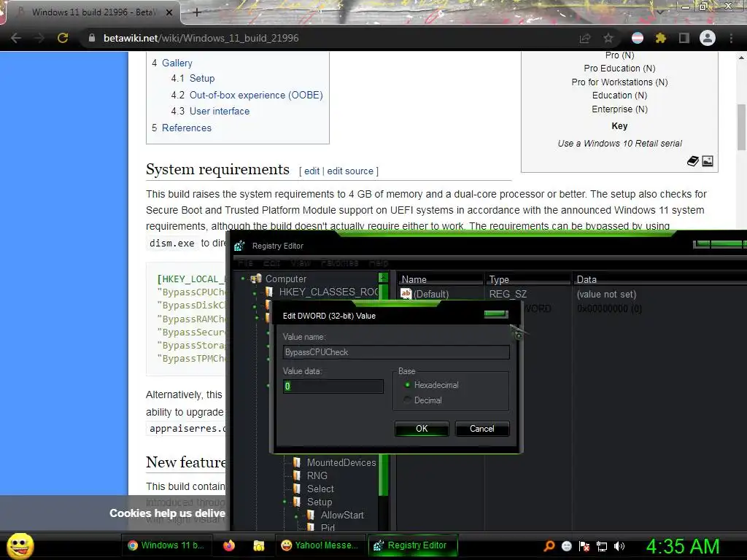The height and width of the screenshot is (560, 747).
Task: Click the Setup key folder icon
Action: pos(297,502)
